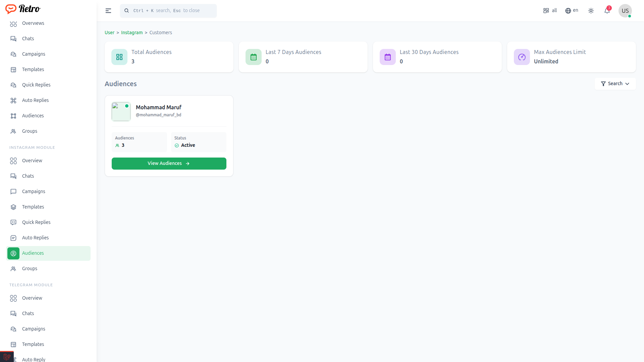This screenshot has height=362, width=644.
Task: Open notifications bell with red badge
Action: coord(607,11)
